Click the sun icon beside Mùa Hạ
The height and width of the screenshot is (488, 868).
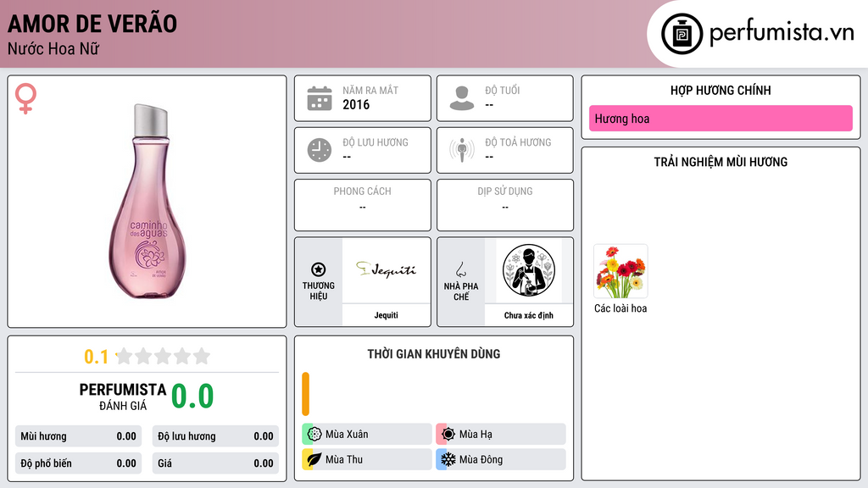(x=448, y=435)
